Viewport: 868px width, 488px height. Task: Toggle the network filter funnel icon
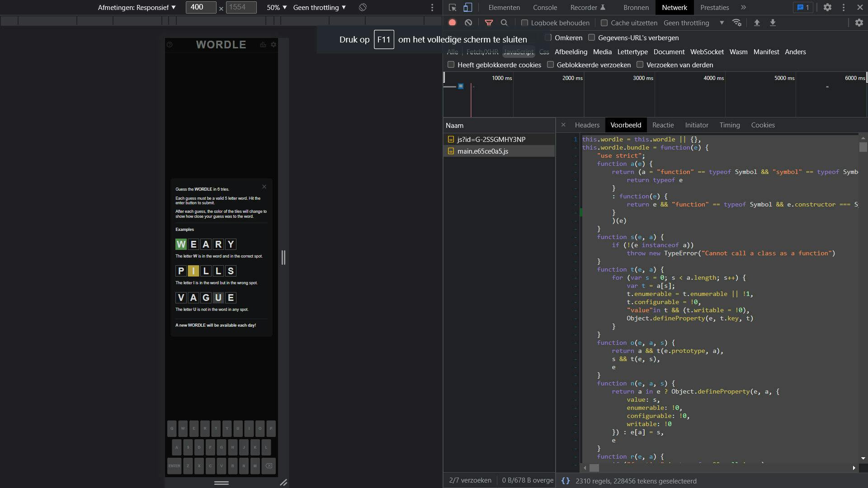point(489,23)
